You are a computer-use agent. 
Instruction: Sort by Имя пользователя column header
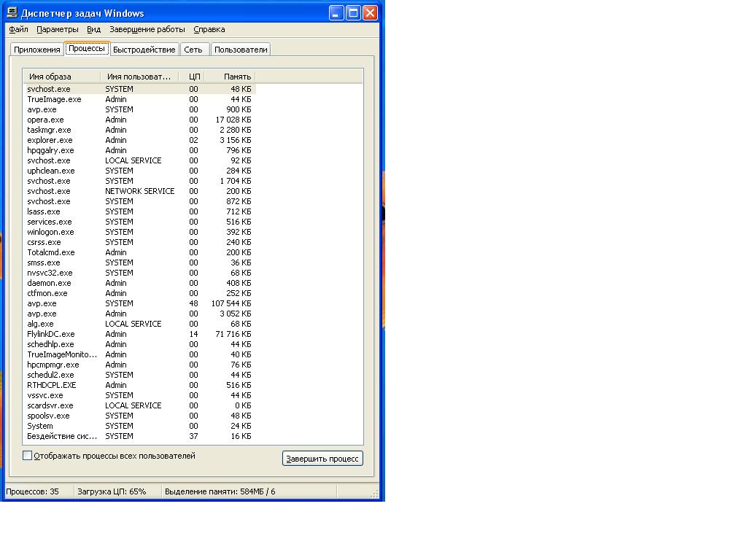pos(139,77)
